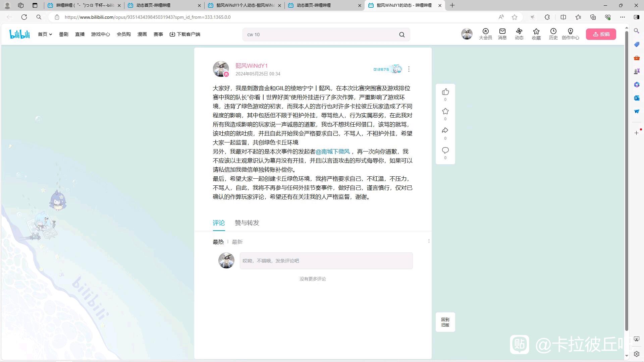Screen dimensions: 644x362
Task: Open 游戏中心 navigation item
Action: click(101, 34)
